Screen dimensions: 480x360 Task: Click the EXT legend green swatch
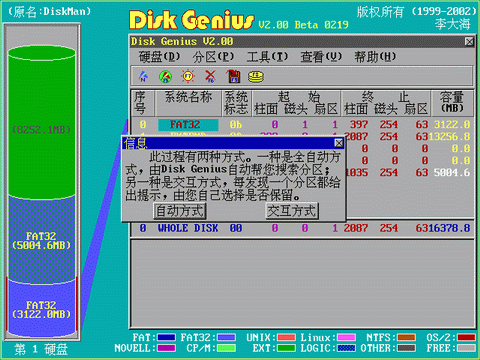[x=286, y=348]
